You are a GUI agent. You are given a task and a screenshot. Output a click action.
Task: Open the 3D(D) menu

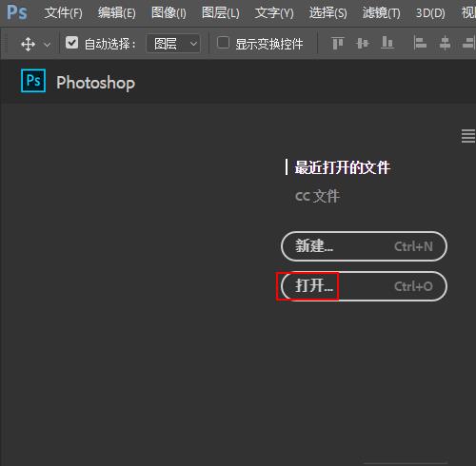pos(430,13)
